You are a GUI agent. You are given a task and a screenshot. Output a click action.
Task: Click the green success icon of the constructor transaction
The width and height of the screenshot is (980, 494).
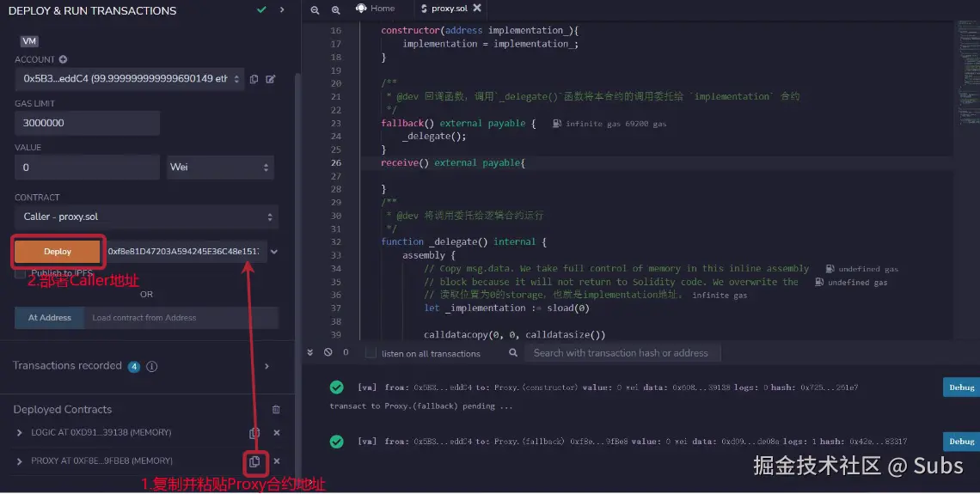[336, 387]
